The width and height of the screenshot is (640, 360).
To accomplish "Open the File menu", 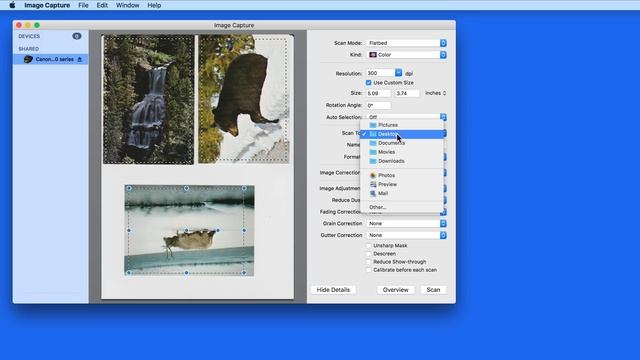I will (83, 5).
